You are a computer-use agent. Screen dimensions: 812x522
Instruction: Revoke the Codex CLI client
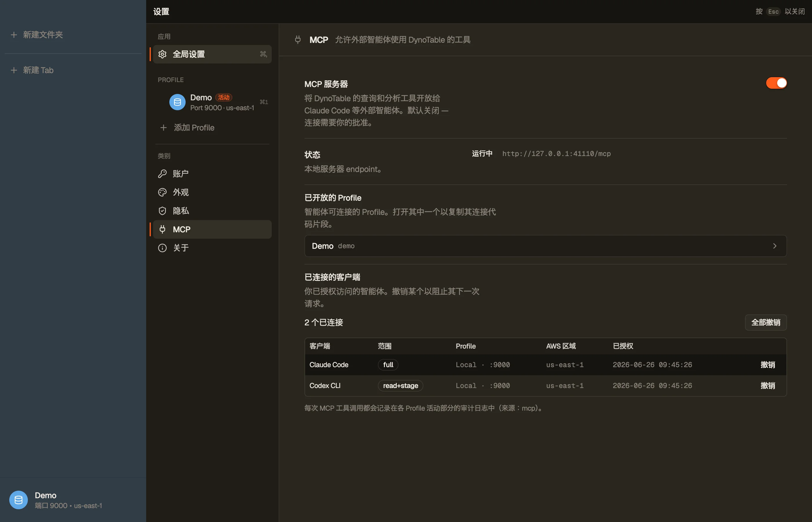coord(768,385)
